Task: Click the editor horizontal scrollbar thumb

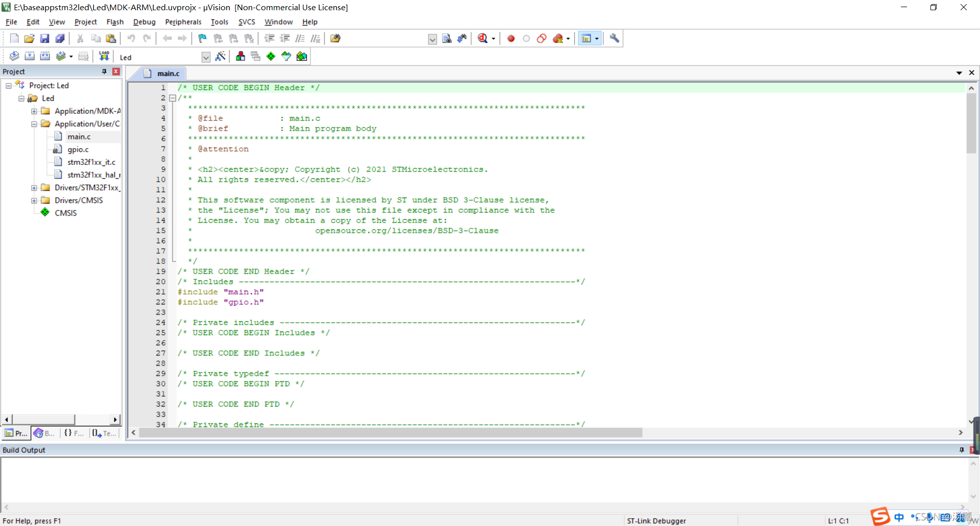Action: (x=390, y=433)
